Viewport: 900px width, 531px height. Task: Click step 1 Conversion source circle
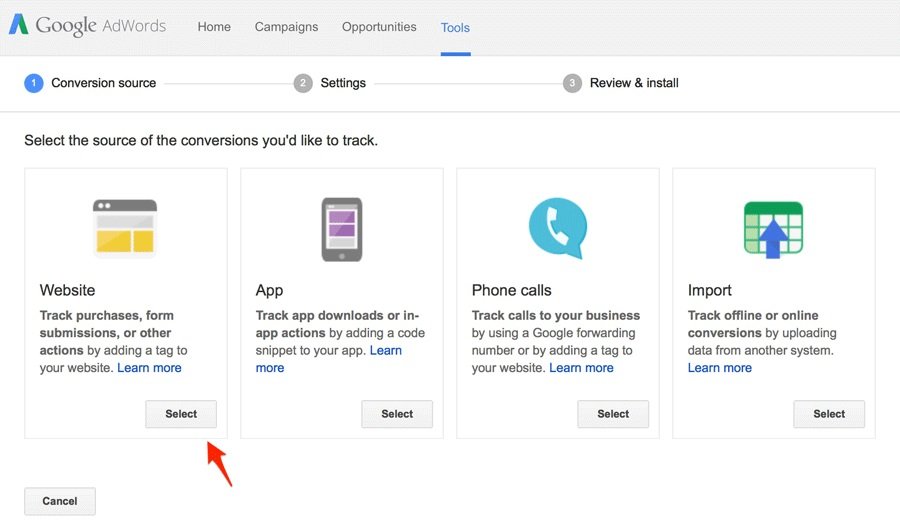click(34, 83)
